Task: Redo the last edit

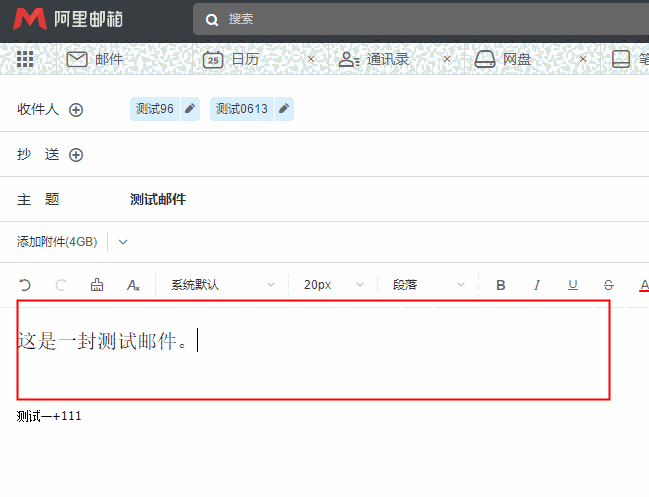Action: (x=61, y=285)
